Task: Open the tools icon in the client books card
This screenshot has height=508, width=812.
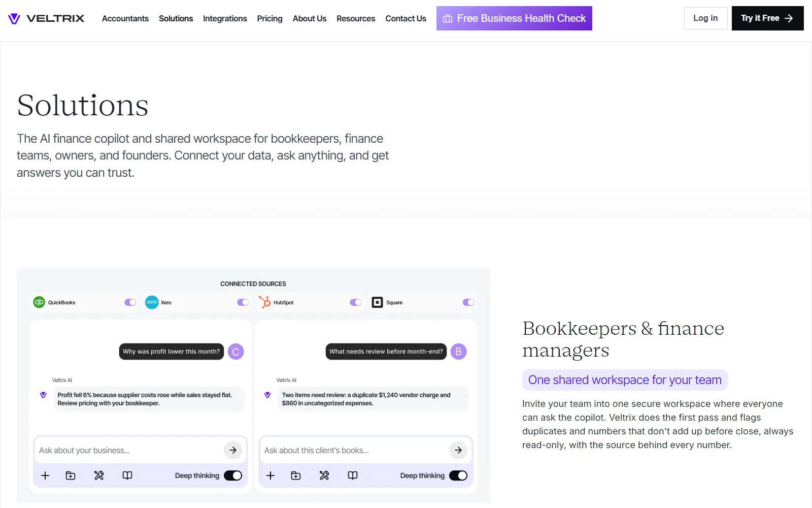Action: point(324,475)
